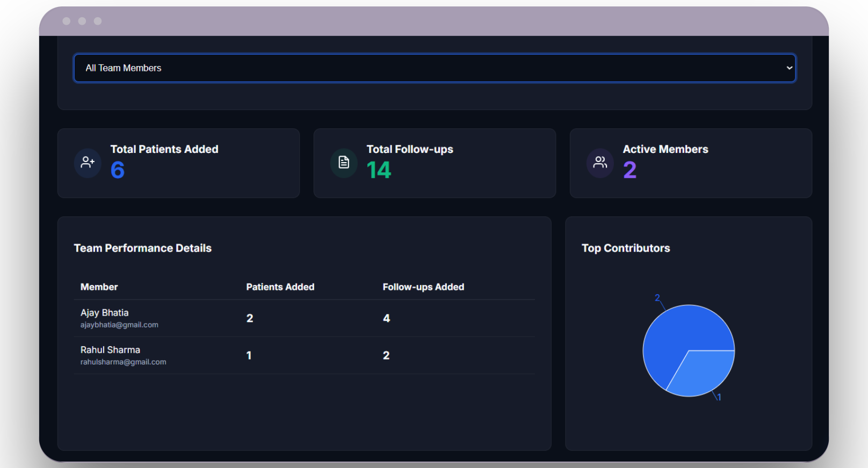Click the Top Contributors heading
Viewport: 868px width, 468px height.
pos(626,248)
